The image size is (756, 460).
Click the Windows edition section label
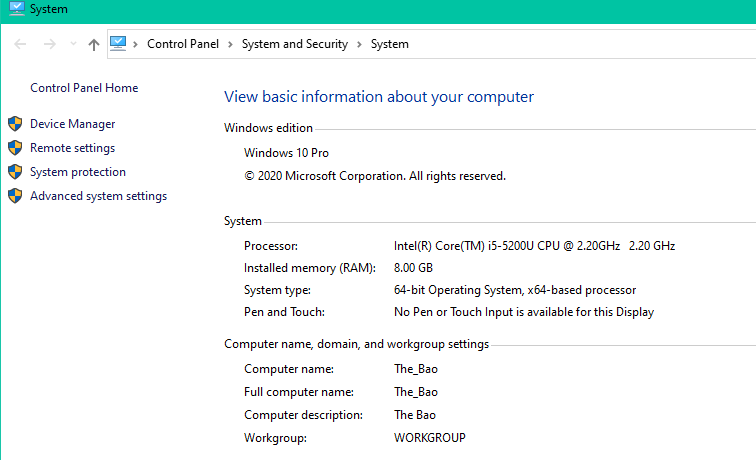[268, 128]
